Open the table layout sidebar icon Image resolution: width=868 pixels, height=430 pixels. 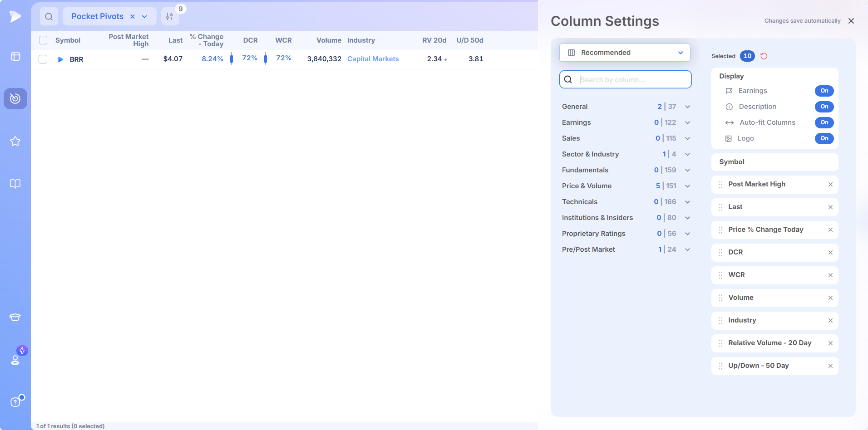[15, 56]
